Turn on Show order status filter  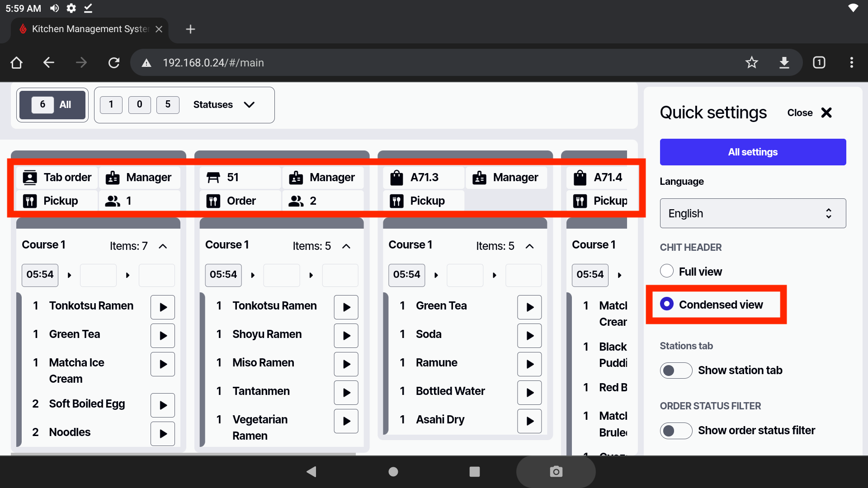tap(676, 431)
